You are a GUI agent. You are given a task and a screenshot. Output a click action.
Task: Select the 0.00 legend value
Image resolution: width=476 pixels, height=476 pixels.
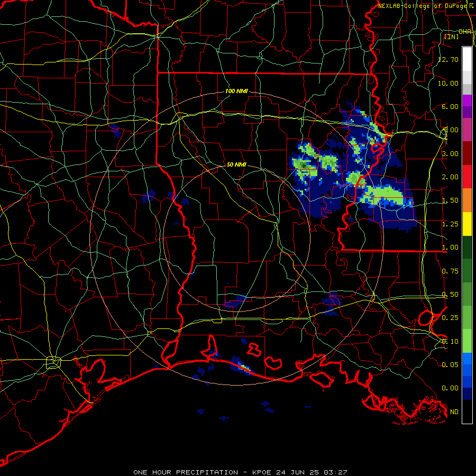click(450, 388)
